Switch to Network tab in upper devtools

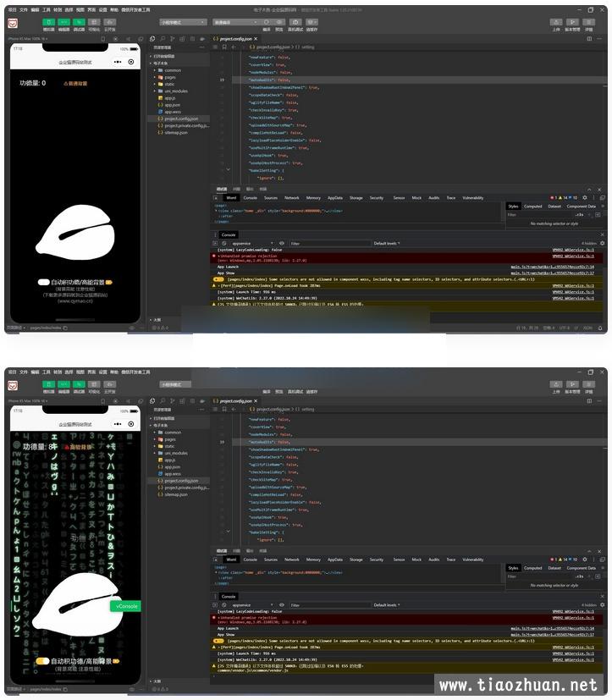(x=292, y=198)
